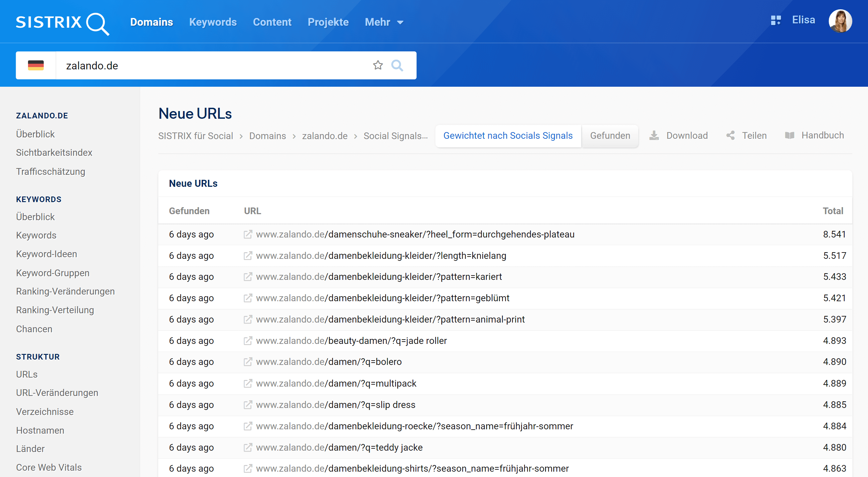Open external link icon for jade roller URL
This screenshot has width=868, height=477.
248,341
